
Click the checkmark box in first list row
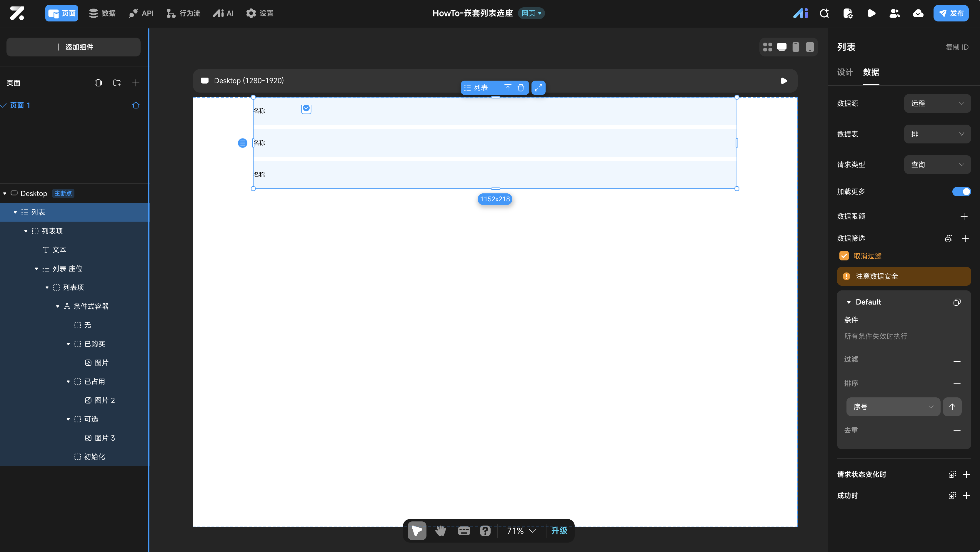coord(306,109)
